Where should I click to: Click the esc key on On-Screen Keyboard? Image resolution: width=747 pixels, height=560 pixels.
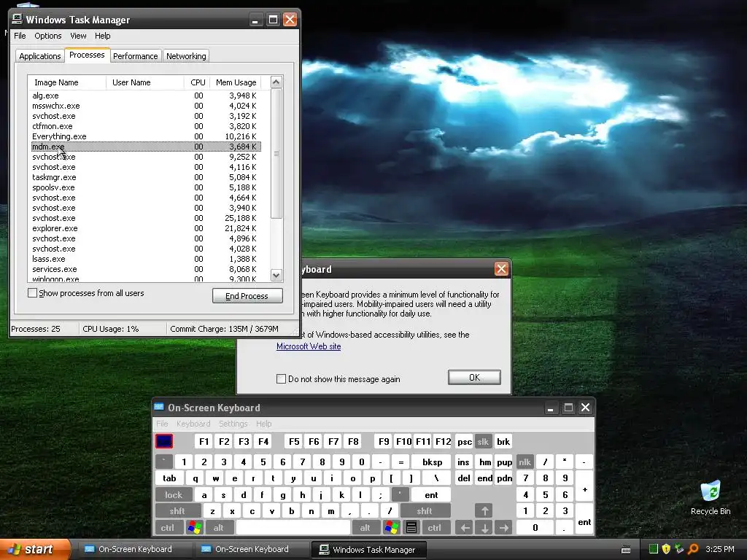pos(164,441)
